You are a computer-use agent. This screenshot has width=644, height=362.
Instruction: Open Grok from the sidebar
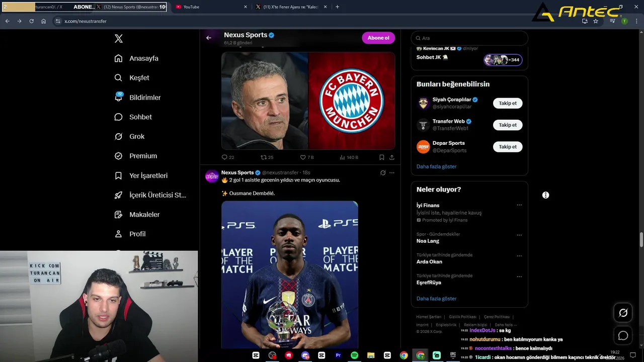point(129,137)
